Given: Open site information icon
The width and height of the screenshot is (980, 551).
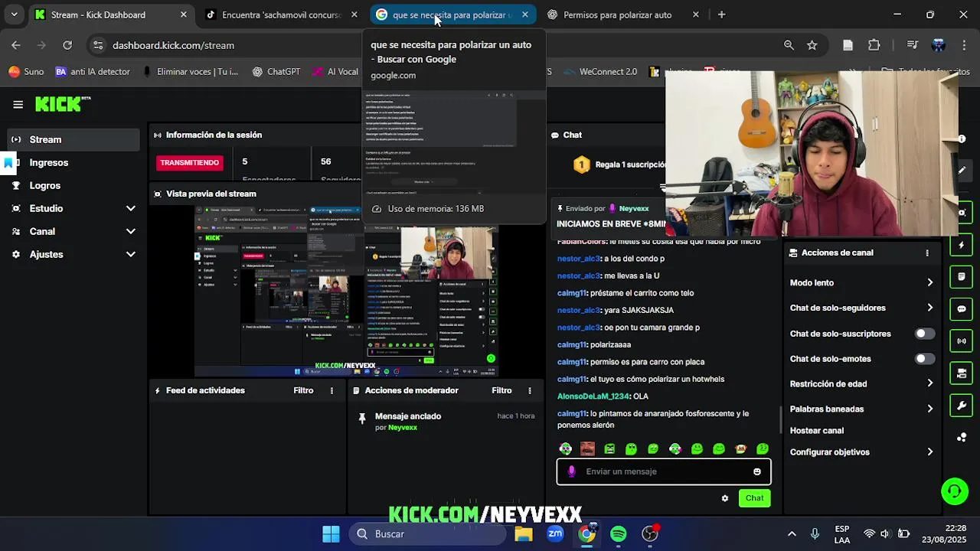Looking at the screenshot, I should [x=98, y=45].
